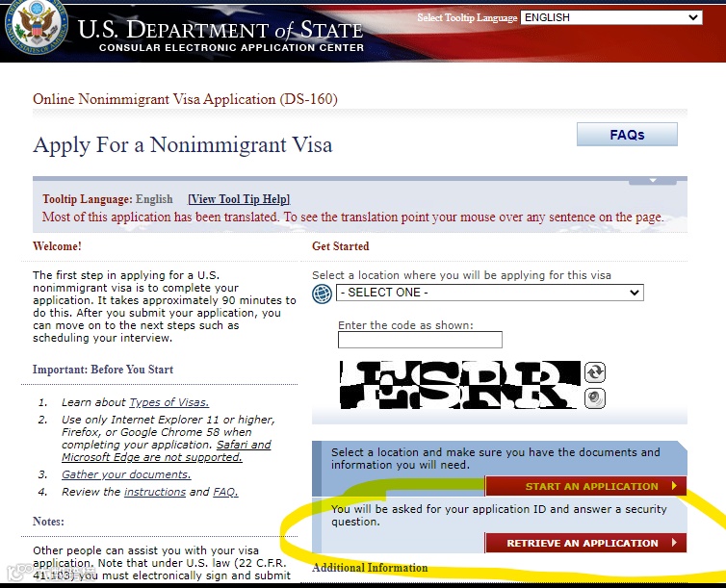This screenshot has height=588, width=726.
Task: Refresh the captcha image
Action: [x=595, y=372]
